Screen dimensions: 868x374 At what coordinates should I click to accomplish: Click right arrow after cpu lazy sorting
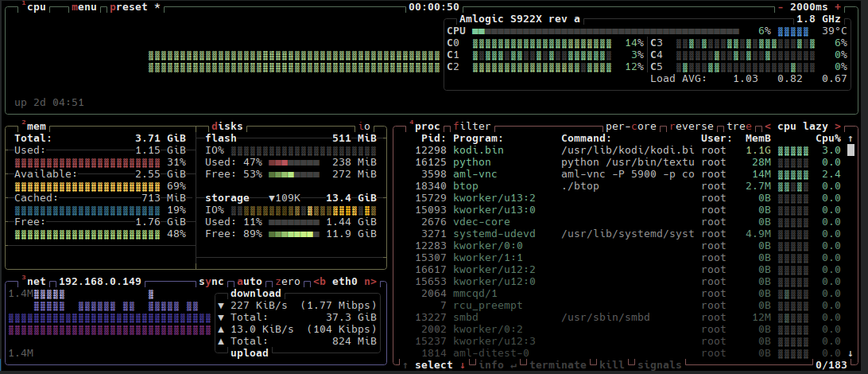838,127
